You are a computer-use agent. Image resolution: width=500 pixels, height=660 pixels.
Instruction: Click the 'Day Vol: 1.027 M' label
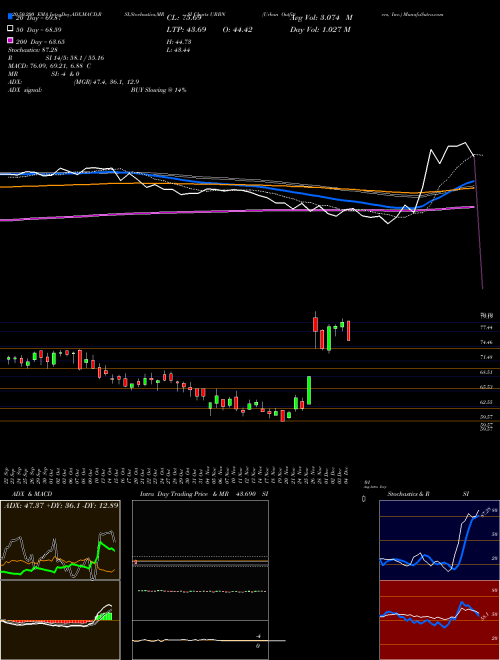pos(320,29)
